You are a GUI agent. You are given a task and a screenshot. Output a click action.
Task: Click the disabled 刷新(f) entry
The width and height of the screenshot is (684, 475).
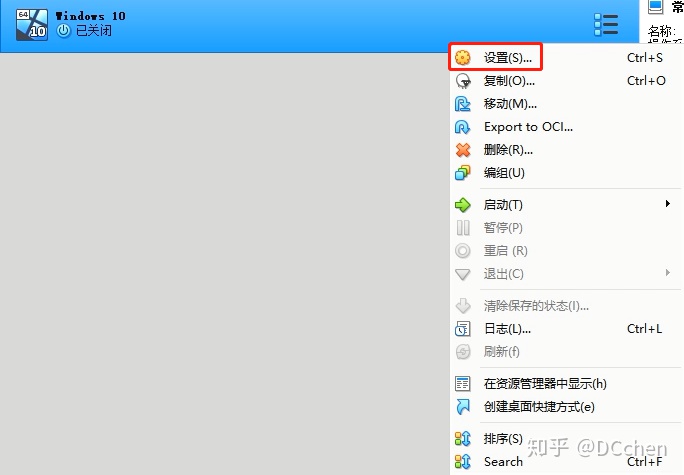tap(502, 352)
